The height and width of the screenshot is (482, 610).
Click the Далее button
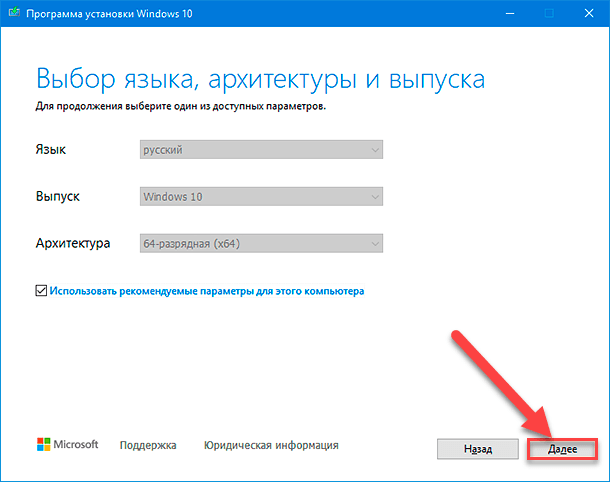tap(562, 449)
